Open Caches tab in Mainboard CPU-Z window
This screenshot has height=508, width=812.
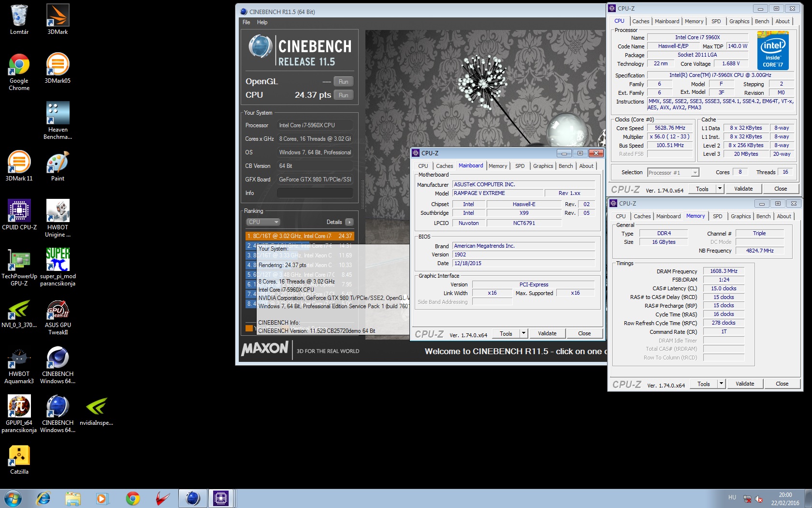point(444,166)
